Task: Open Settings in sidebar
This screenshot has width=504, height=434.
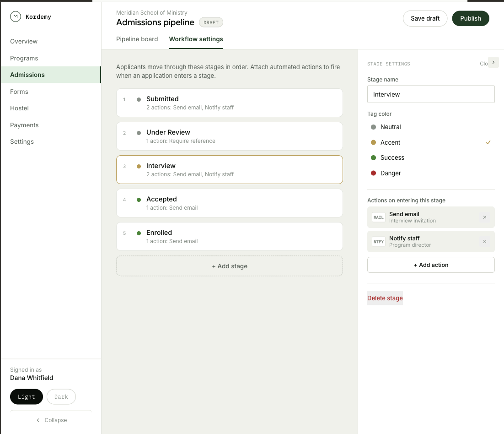Action: coord(51,142)
